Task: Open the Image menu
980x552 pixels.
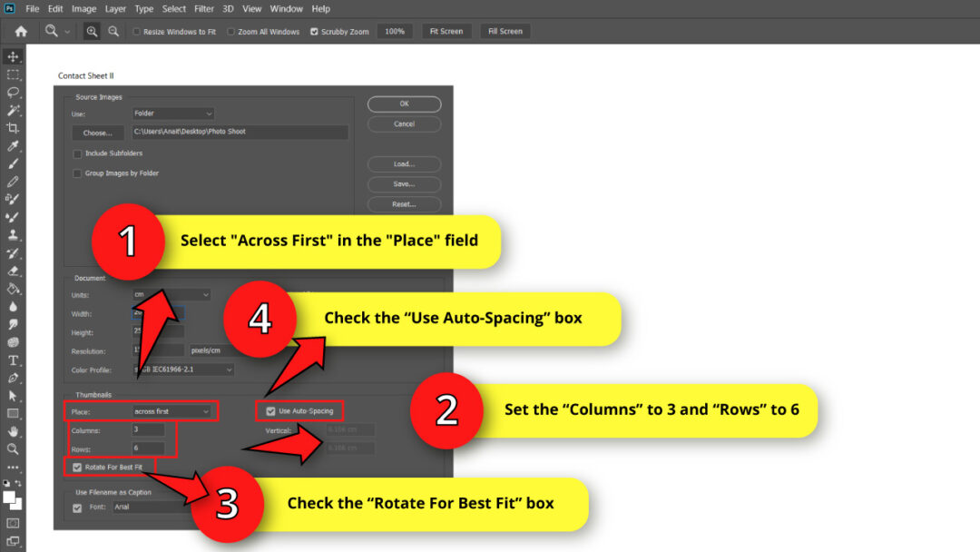Action: point(83,8)
